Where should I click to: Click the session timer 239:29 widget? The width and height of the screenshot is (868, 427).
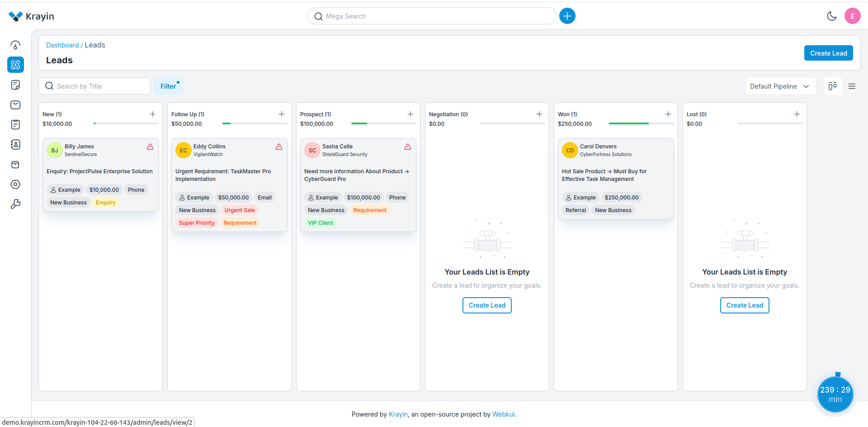coord(835,394)
